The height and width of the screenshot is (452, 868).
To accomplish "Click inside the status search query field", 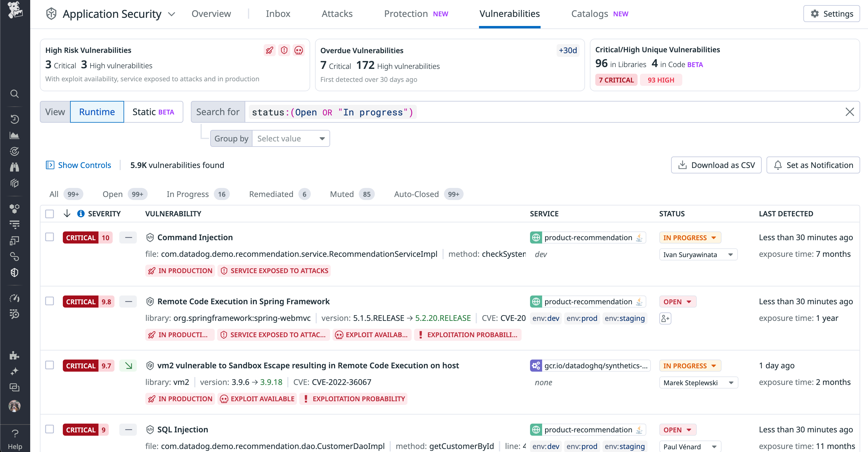I will [332, 112].
